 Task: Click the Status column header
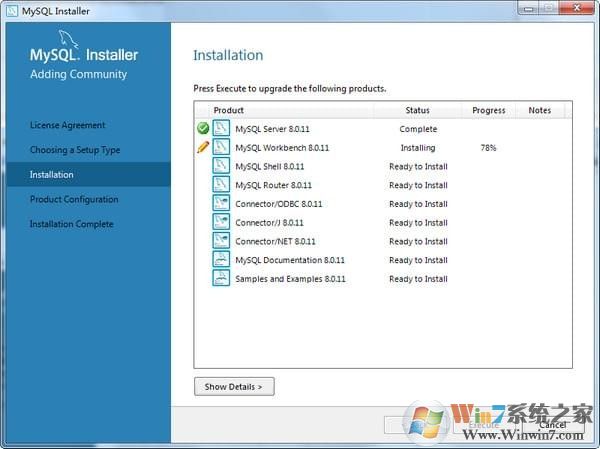[x=417, y=110]
